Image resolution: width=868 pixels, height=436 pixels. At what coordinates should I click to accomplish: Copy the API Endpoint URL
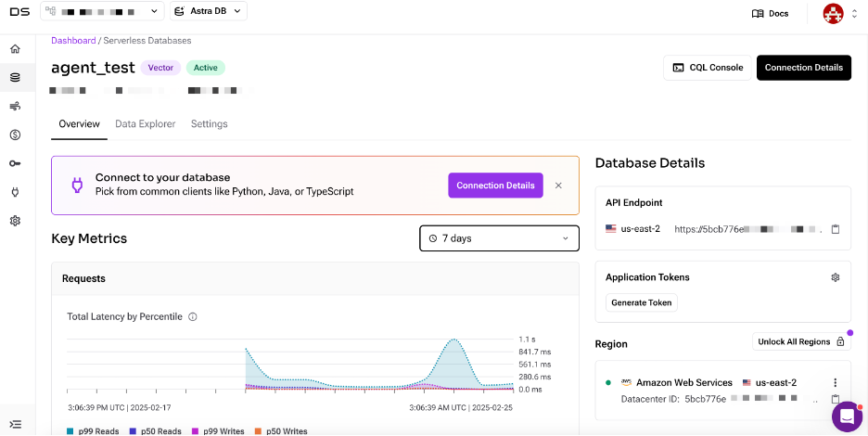836,229
